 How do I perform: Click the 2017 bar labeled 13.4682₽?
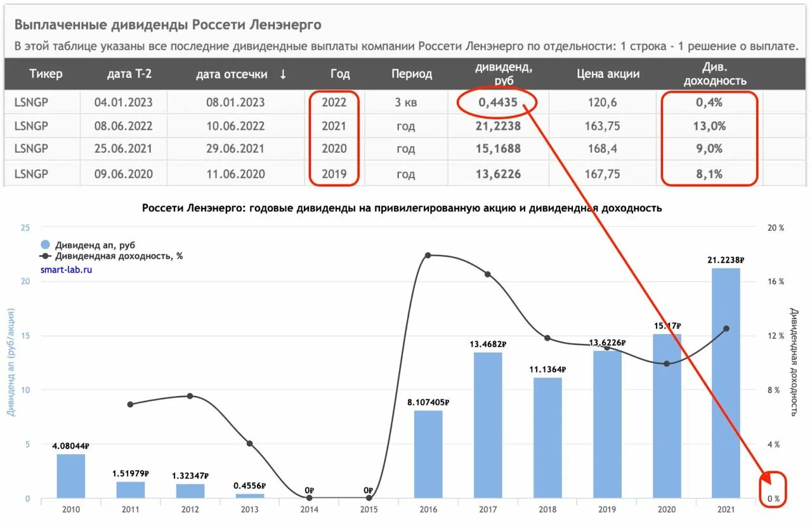(x=488, y=425)
